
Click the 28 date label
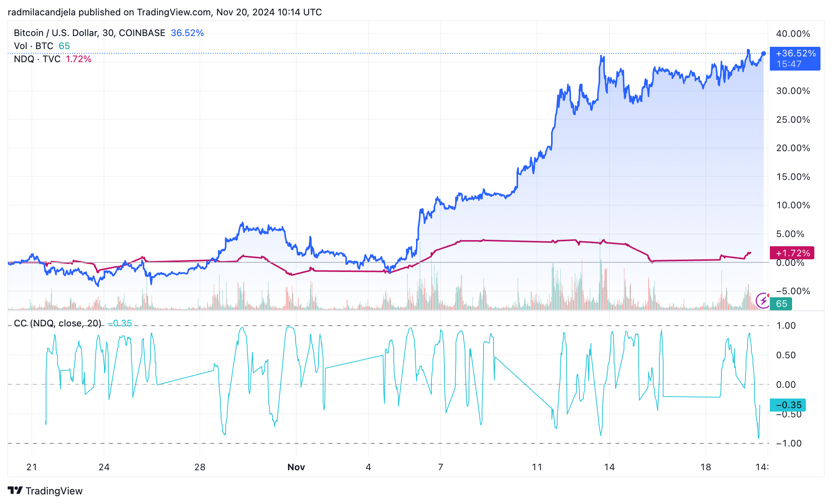[200, 467]
